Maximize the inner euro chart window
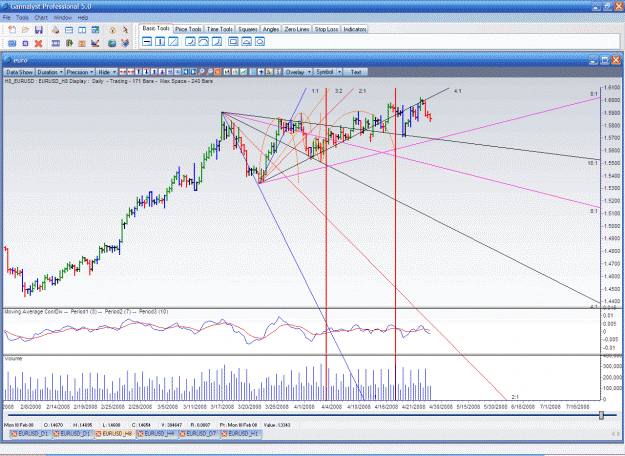This screenshot has width=625, height=456. (605, 60)
